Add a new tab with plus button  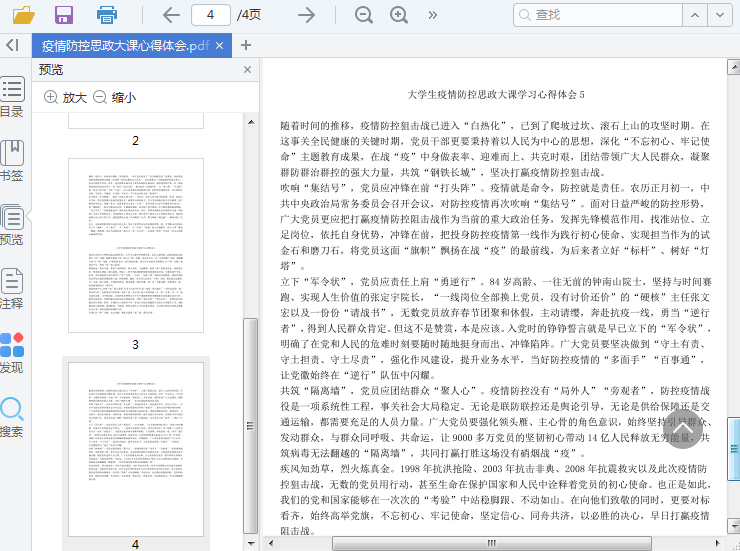[245, 45]
